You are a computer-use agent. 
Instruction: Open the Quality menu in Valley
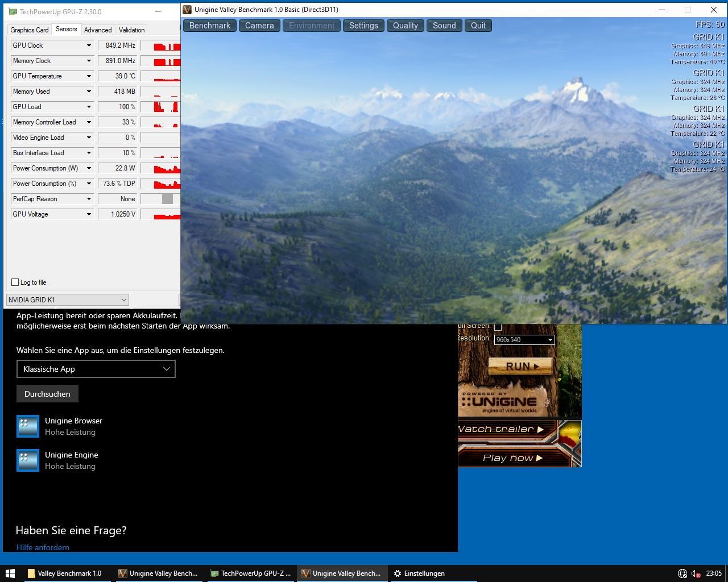pos(406,26)
